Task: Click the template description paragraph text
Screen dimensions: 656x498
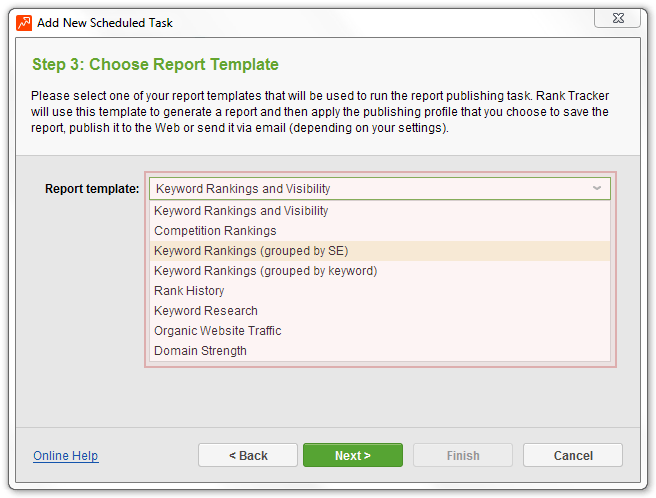Action: (320, 112)
